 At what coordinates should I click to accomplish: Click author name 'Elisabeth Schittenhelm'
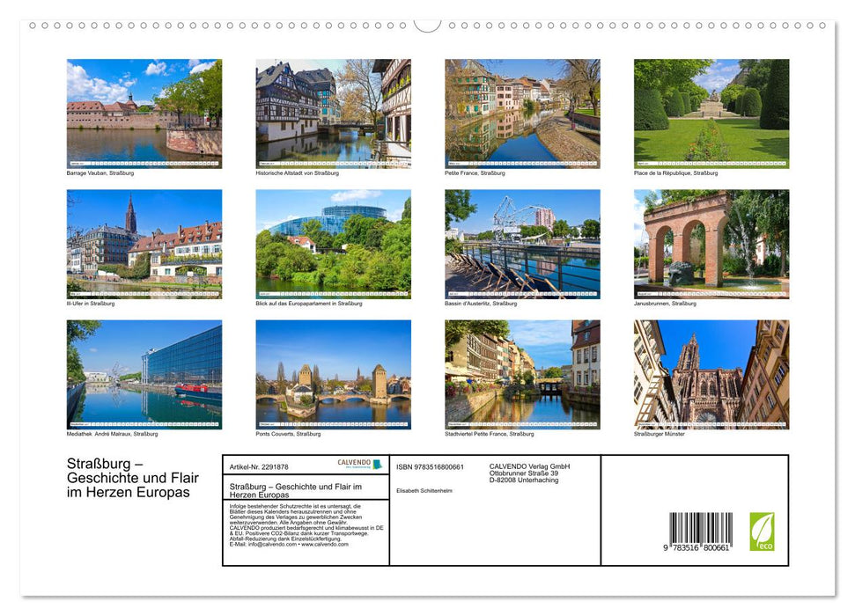point(424,491)
